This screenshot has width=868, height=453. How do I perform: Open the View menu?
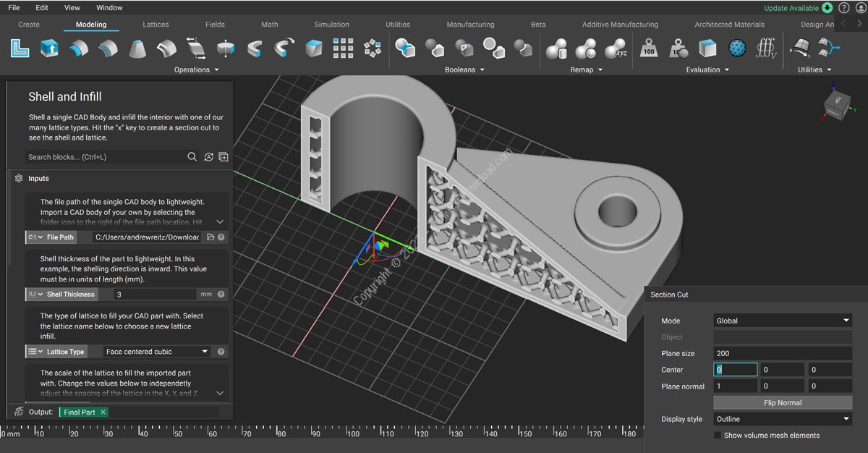[x=72, y=8]
